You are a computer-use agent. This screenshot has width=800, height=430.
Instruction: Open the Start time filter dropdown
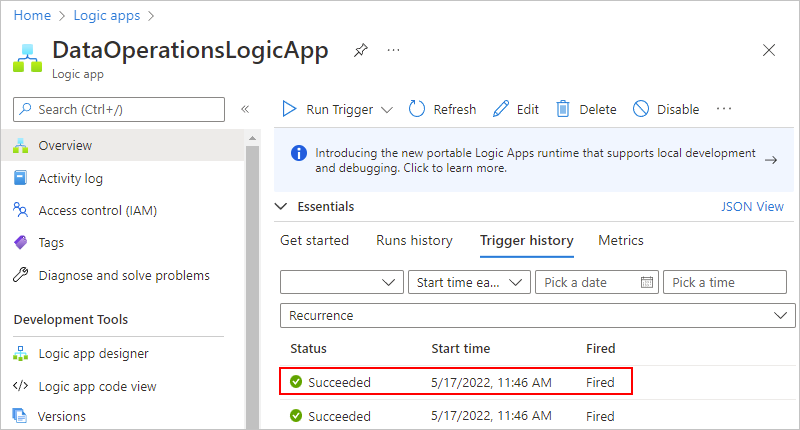click(469, 282)
